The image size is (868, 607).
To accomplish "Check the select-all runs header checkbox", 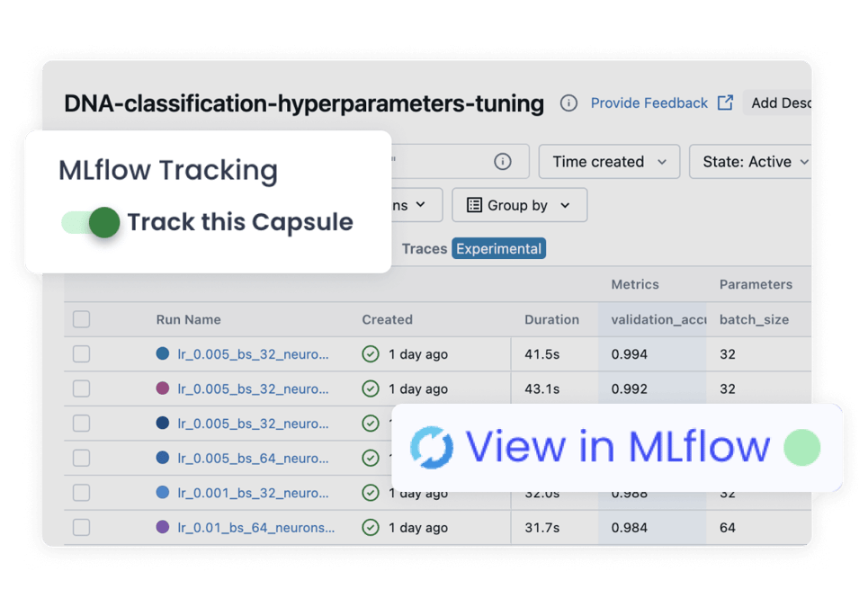I will point(82,319).
